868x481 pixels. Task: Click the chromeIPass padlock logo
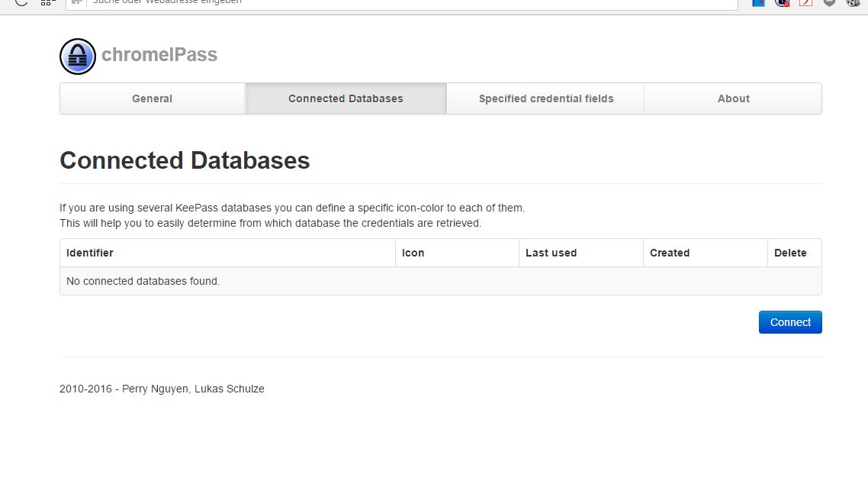coord(78,56)
